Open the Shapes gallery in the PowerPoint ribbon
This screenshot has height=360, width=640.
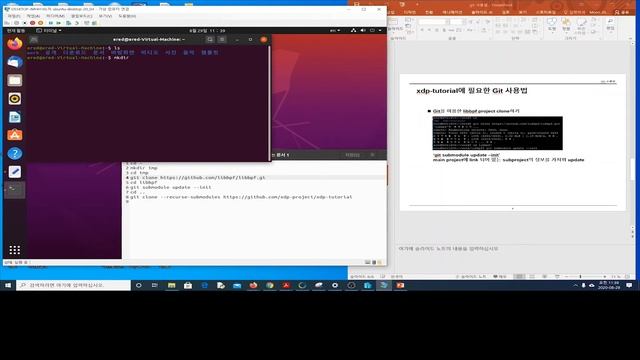pos(552,25)
